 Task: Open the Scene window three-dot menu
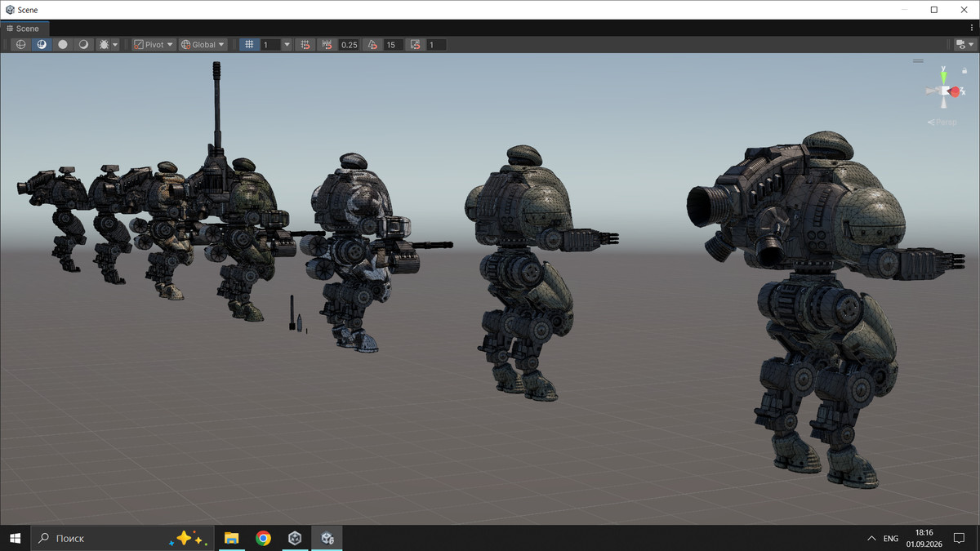972,29
